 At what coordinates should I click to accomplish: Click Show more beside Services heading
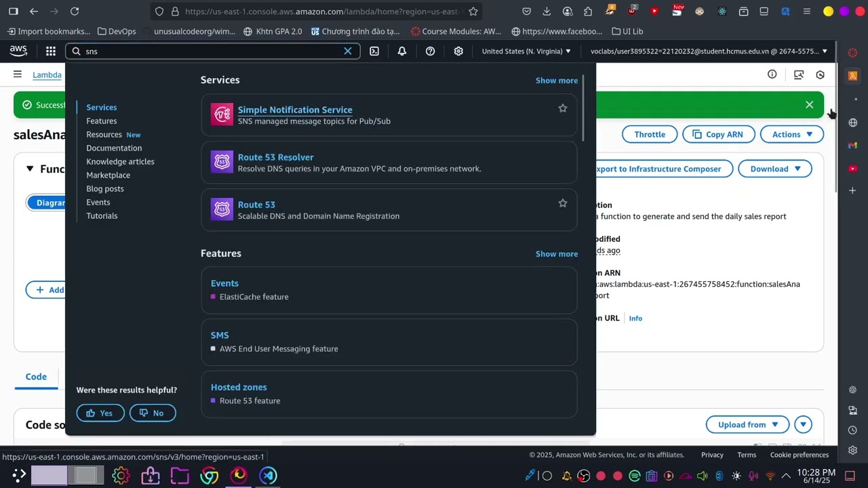(x=557, y=80)
